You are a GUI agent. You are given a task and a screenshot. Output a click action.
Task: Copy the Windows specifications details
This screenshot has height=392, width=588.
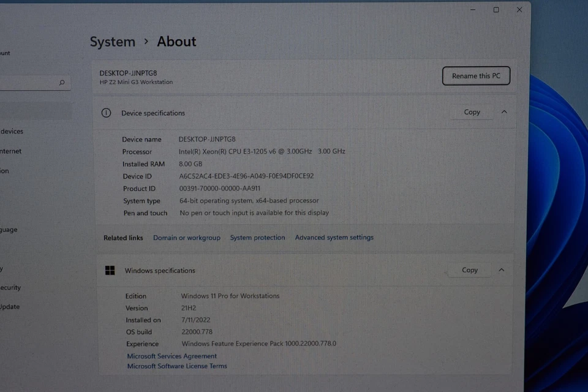tap(470, 269)
